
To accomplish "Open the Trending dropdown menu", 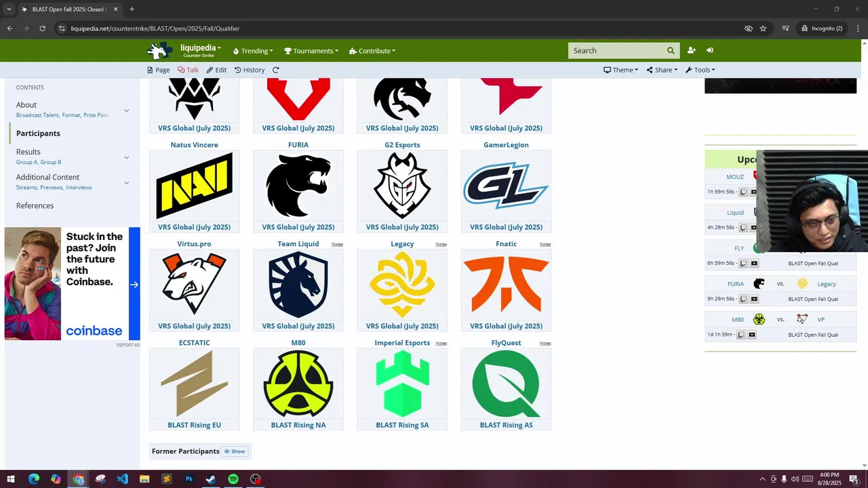I will coord(253,51).
